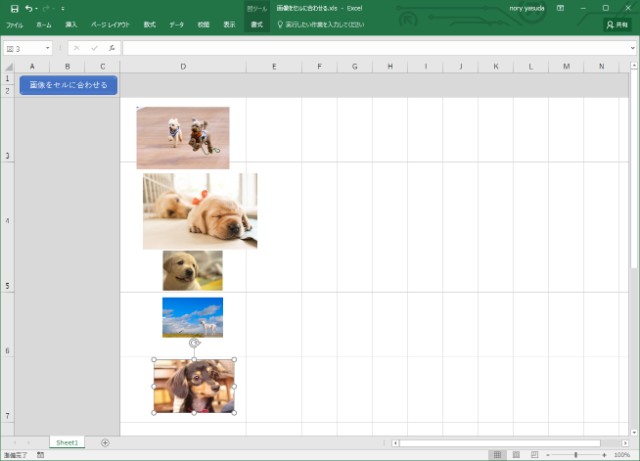Expand the Name Box dropdown
This screenshot has height=461, width=640.
pos(47,48)
